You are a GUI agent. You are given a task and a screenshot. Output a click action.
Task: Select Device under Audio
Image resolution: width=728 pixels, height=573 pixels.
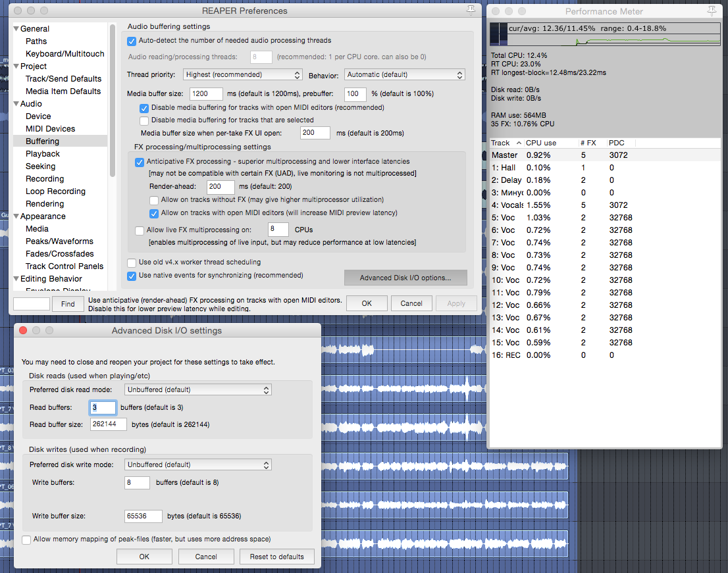click(38, 116)
